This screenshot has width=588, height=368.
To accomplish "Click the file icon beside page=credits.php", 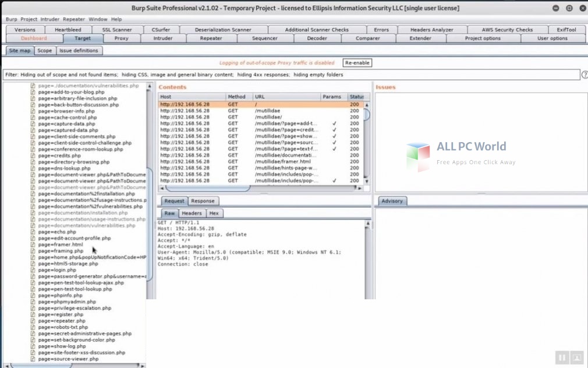I will tap(33, 155).
